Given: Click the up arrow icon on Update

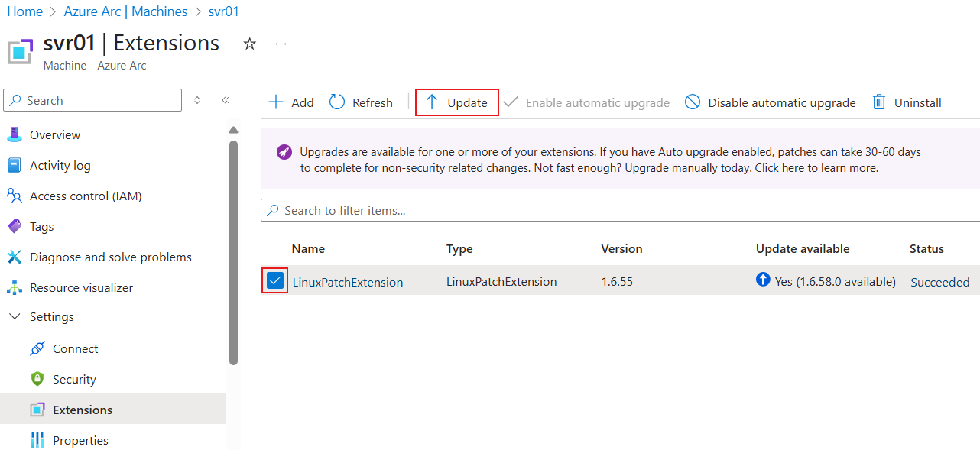Looking at the screenshot, I should coord(432,102).
